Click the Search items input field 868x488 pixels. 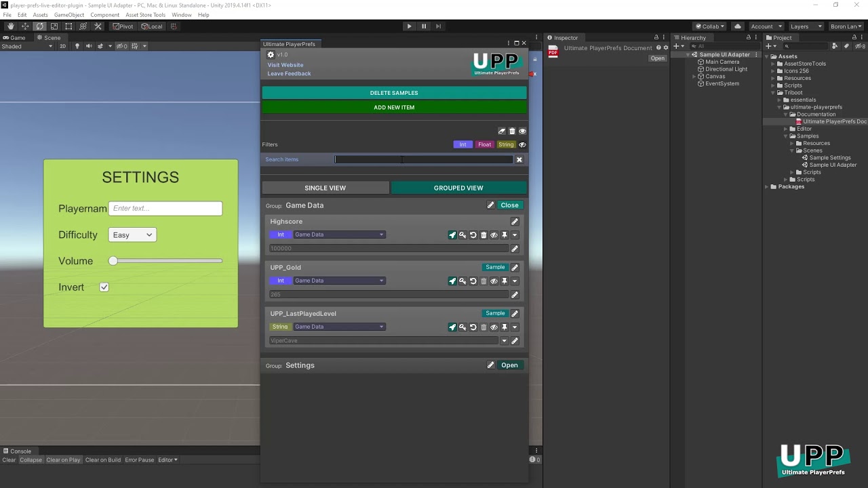click(424, 159)
